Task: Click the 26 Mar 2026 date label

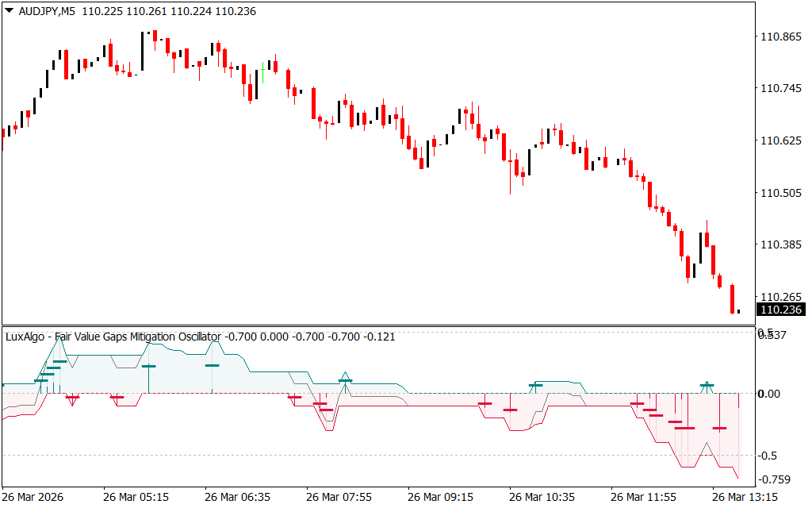Action: click(x=33, y=498)
